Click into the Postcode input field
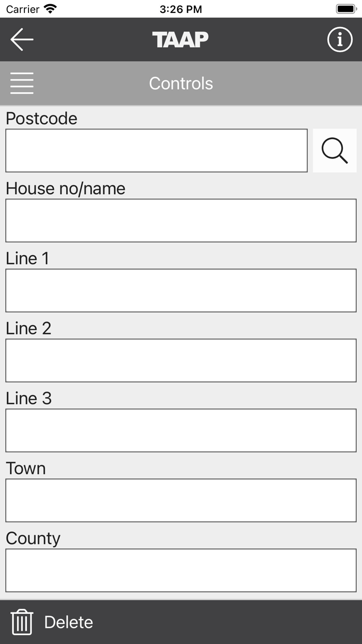Viewport: 362px width, 644px height. [155, 150]
